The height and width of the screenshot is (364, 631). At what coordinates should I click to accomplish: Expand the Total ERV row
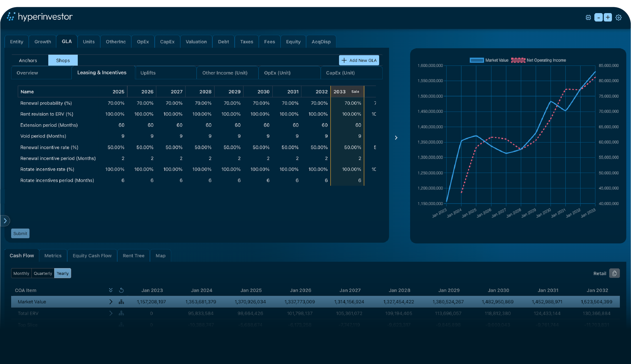tap(111, 313)
